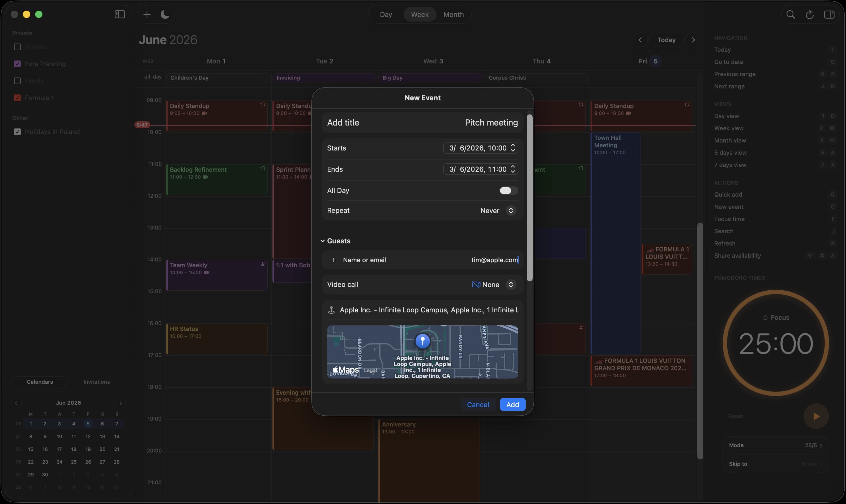Click the plus icon beside Name or email

click(x=333, y=260)
